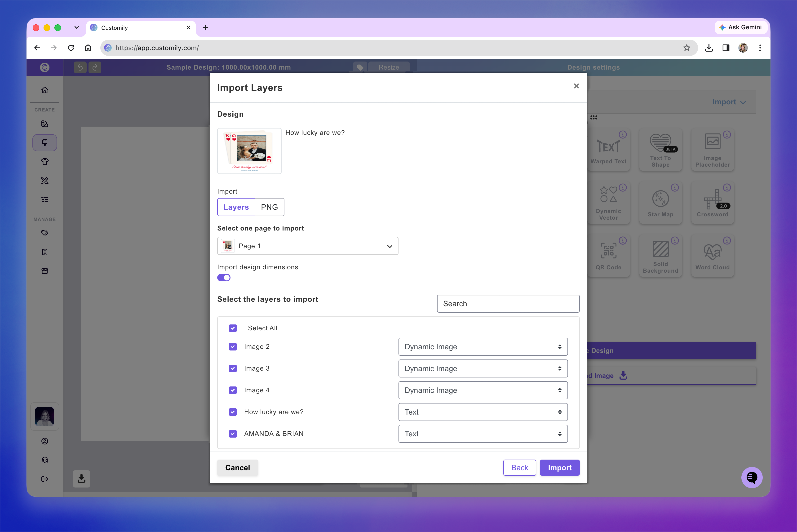Open Image 4 layer type dropdown
The image size is (797, 532).
tap(483, 390)
